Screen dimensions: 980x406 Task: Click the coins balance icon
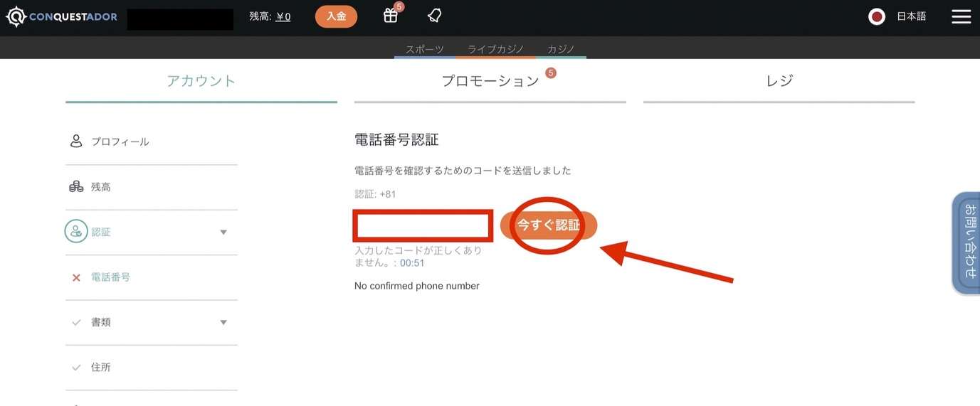coord(76,186)
